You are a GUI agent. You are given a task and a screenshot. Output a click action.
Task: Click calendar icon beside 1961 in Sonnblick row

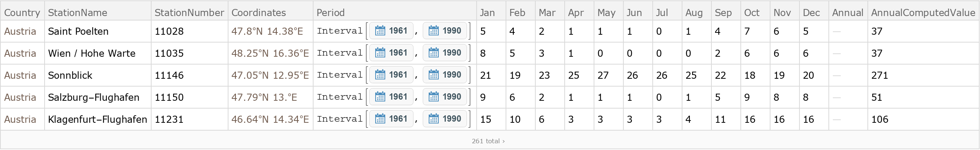[380, 75]
